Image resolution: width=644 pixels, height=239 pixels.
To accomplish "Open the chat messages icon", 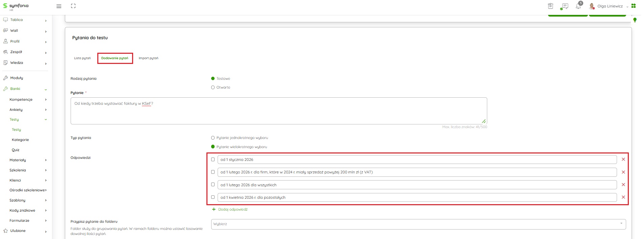I will pyautogui.click(x=564, y=6).
